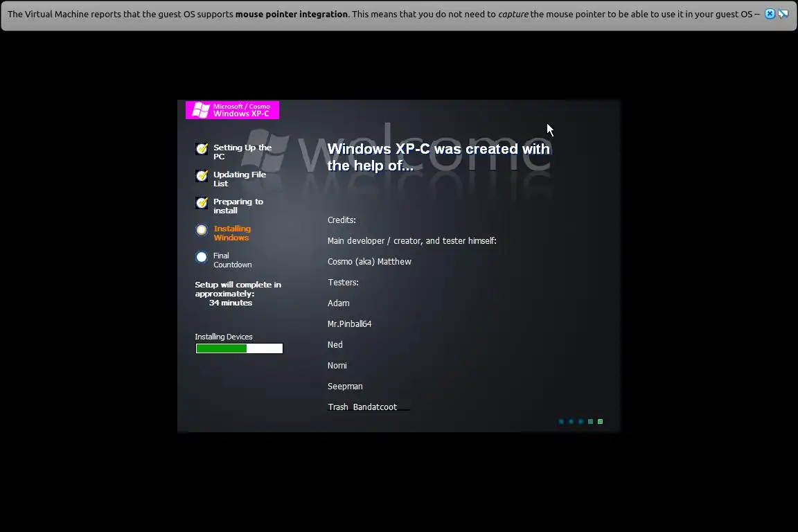Click the 'Testers:' line
Viewport: 798px width, 532px height.
pos(343,283)
